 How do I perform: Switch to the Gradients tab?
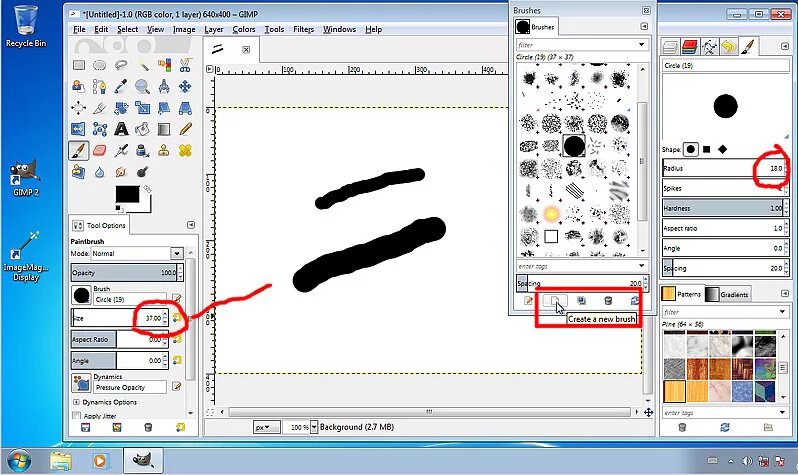point(727,294)
